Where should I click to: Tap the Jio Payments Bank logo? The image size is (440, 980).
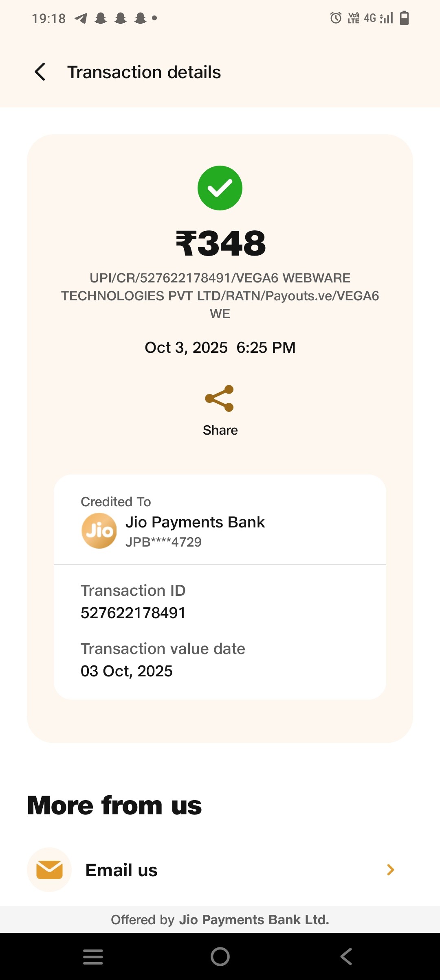coord(99,531)
